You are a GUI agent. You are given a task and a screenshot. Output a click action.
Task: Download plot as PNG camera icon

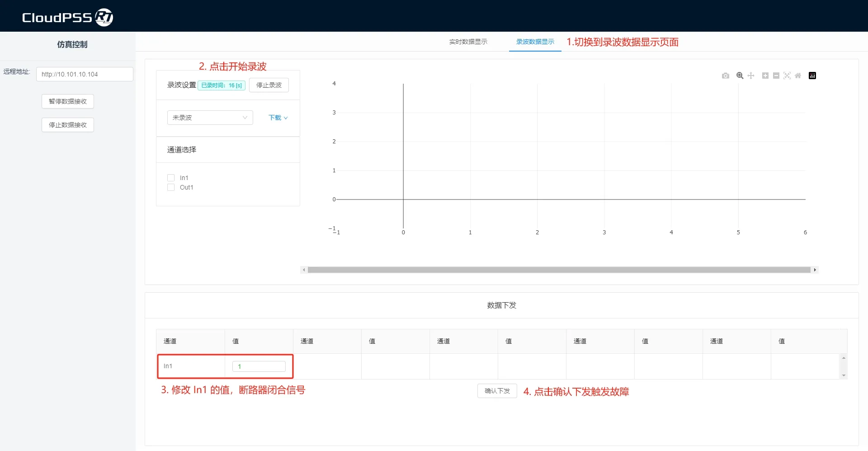725,76
